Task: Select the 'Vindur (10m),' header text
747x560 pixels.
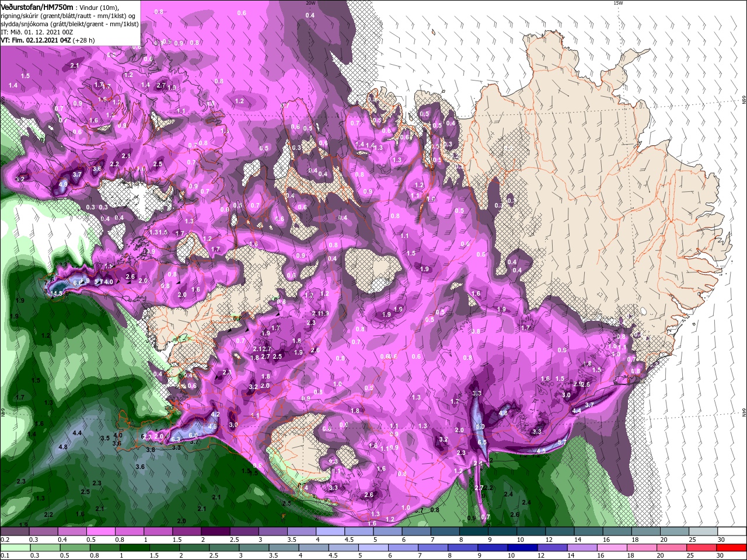Action: (98, 7)
